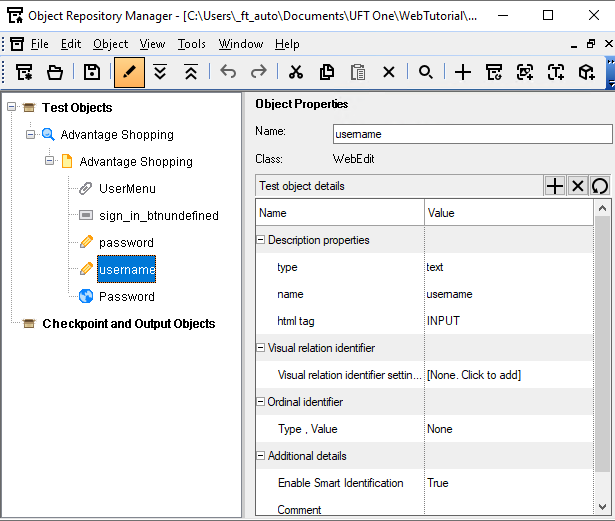Select the Advantage Shopping browser item
Viewport: 615px width, 521px height.
(x=117, y=135)
